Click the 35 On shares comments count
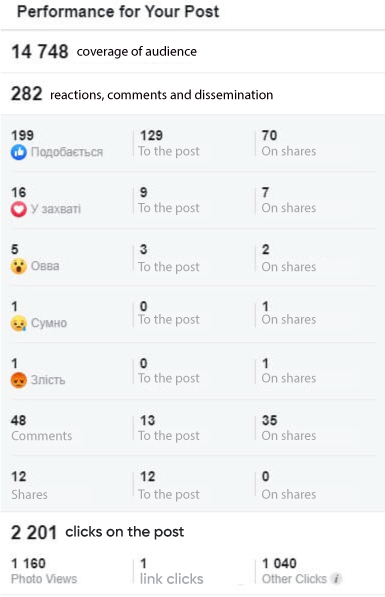 coord(289,428)
